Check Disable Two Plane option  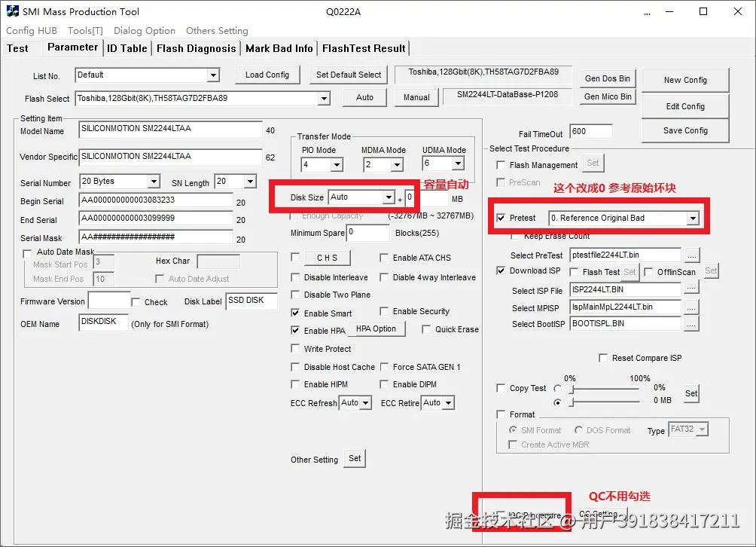[295, 295]
